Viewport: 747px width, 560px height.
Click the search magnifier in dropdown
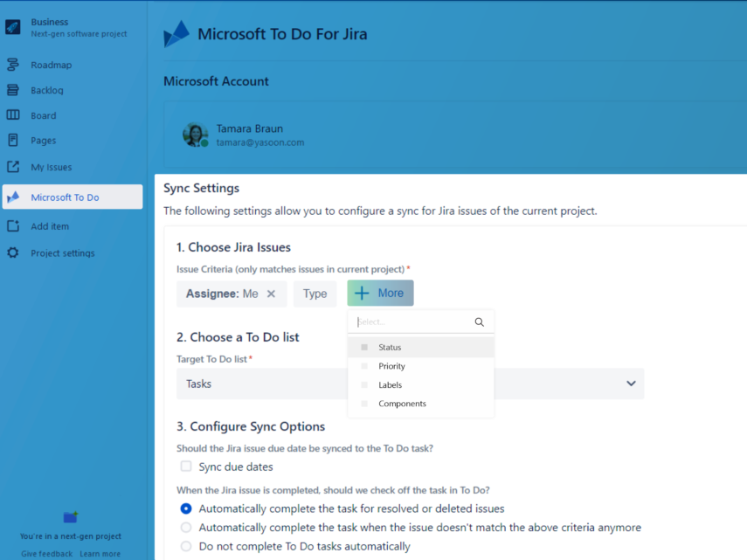(480, 321)
